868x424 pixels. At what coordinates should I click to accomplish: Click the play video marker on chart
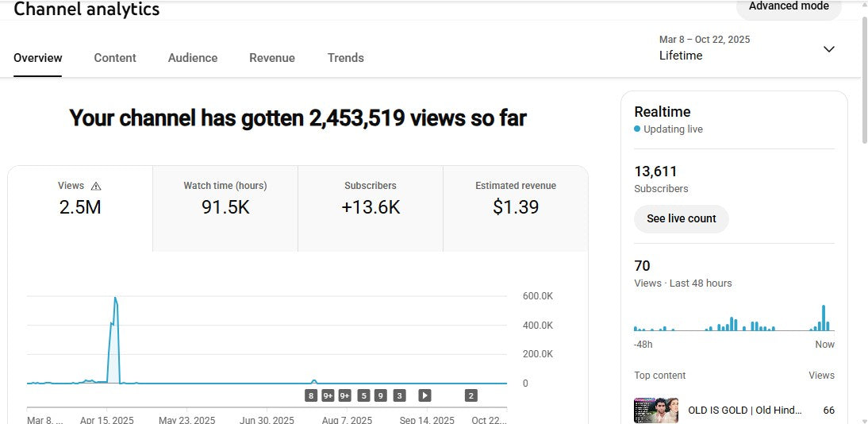[x=424, y=395]
